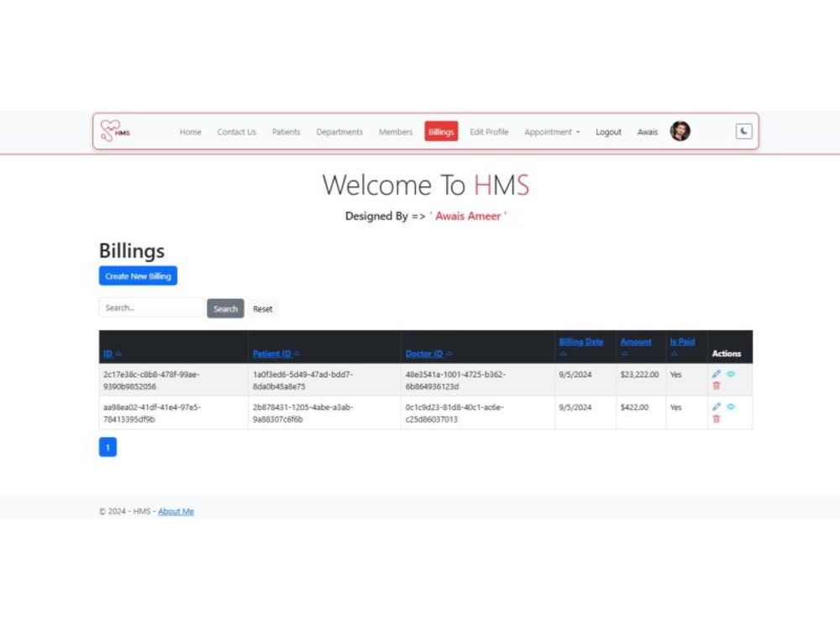
Task: Edit billing of $23,222.00 with pencil icon
Action: 717,374
